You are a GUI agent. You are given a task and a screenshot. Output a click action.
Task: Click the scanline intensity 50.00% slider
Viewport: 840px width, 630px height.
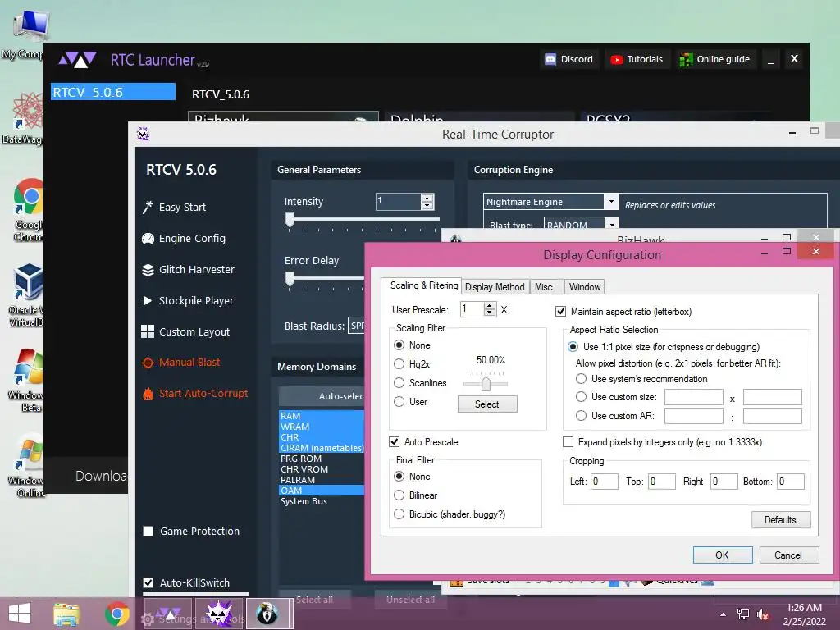(x=486, y=384)
